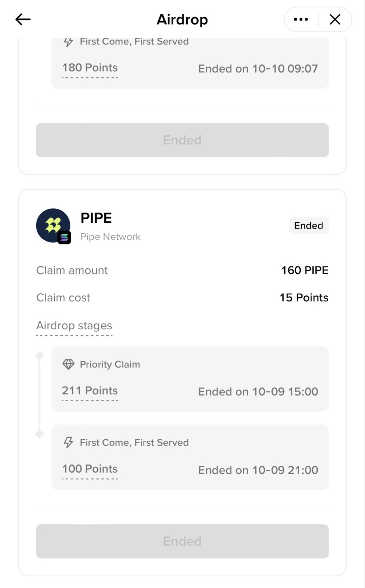
Task: Select the Priority Claim stage card
Action: (190, 379)
